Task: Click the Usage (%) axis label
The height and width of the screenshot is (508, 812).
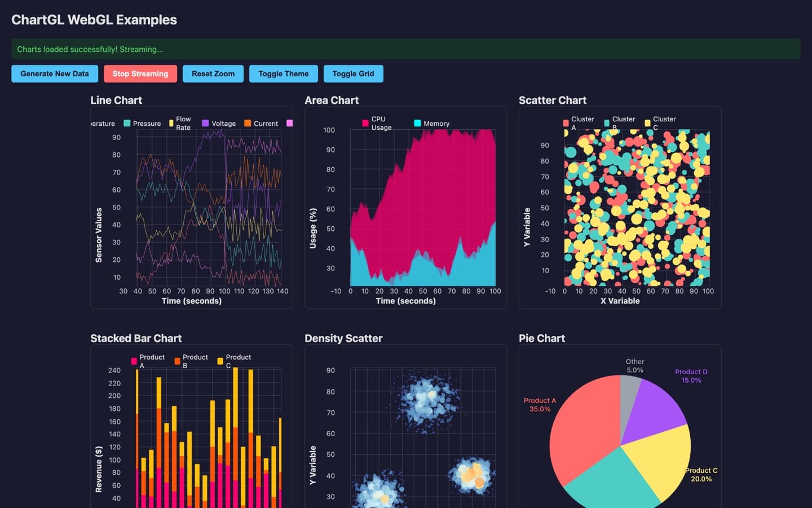Action: 313,228
